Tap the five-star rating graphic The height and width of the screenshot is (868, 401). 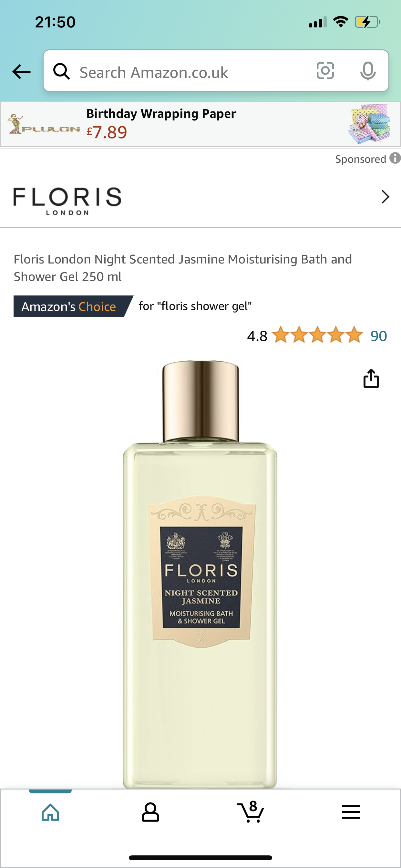tap(317, 335)
